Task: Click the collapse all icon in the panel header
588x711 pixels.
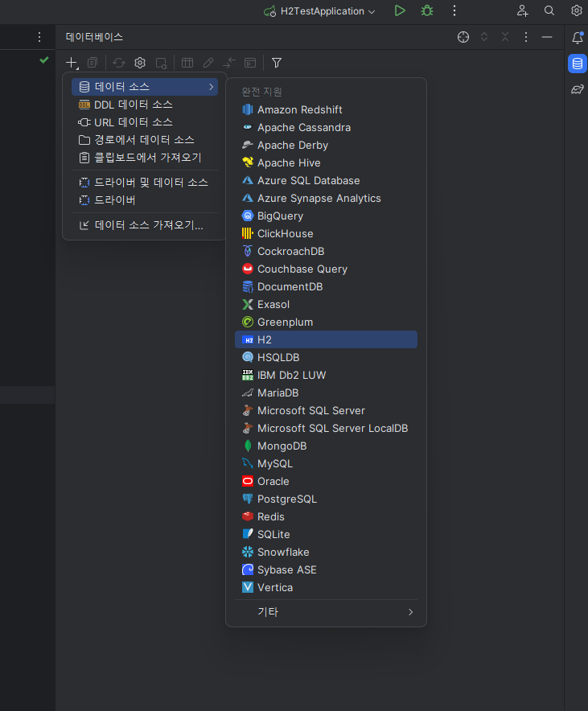Action: pos(505,37)
